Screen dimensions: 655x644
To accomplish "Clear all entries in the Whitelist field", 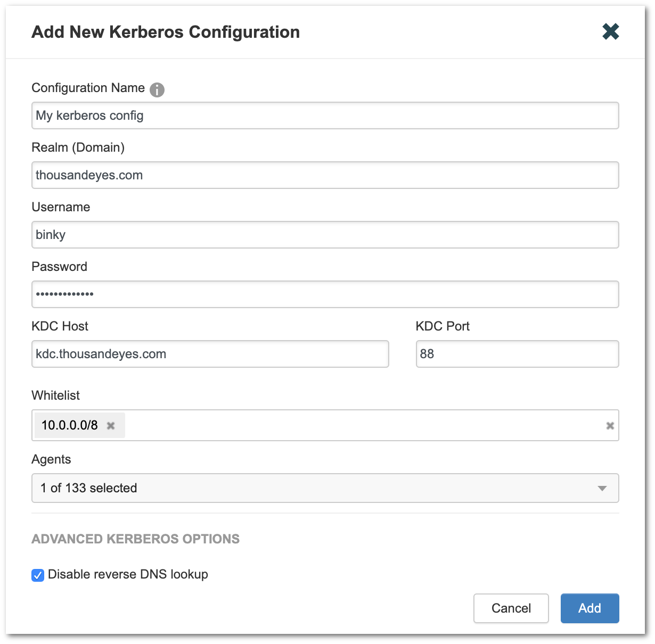I will 610,426.
